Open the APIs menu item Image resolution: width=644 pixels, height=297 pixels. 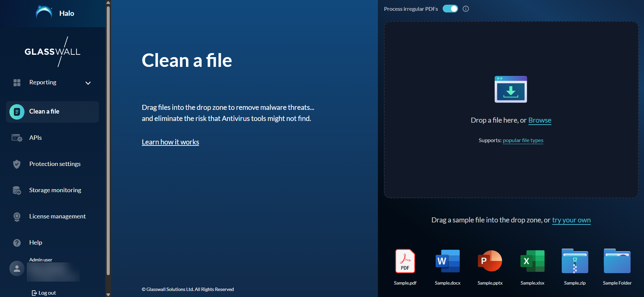click(x=36, y=138)
